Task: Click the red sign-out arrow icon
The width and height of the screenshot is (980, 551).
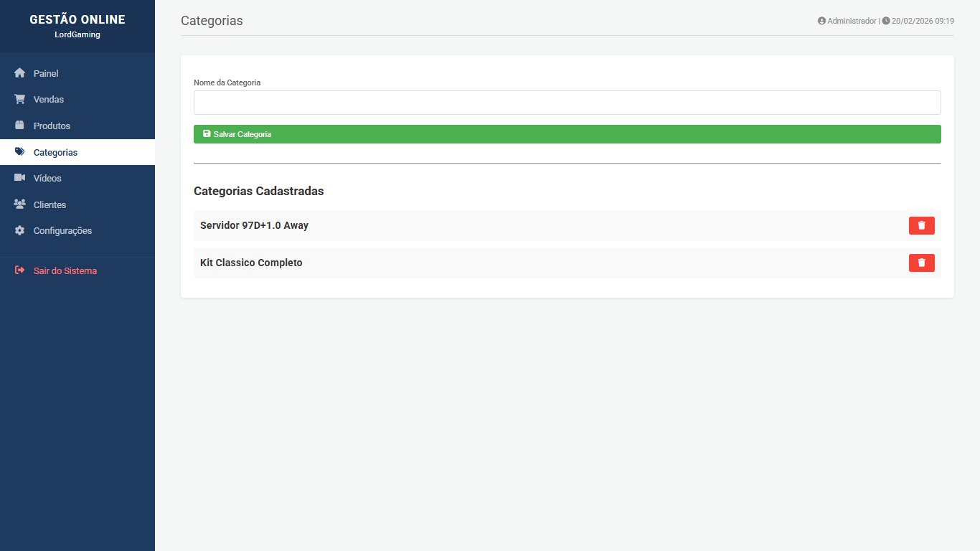Action: click(x=19, y=270)
